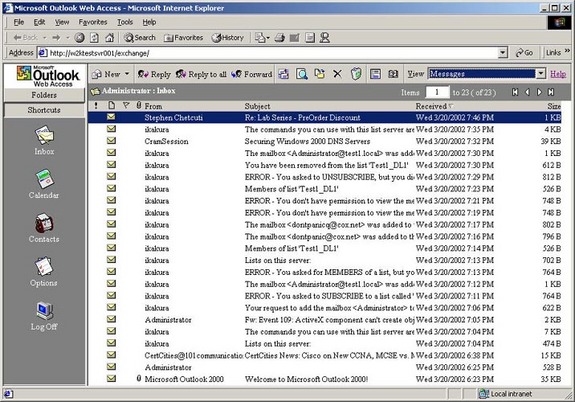
Task: Toggle the preview pane icon
Action: (375, 74)
